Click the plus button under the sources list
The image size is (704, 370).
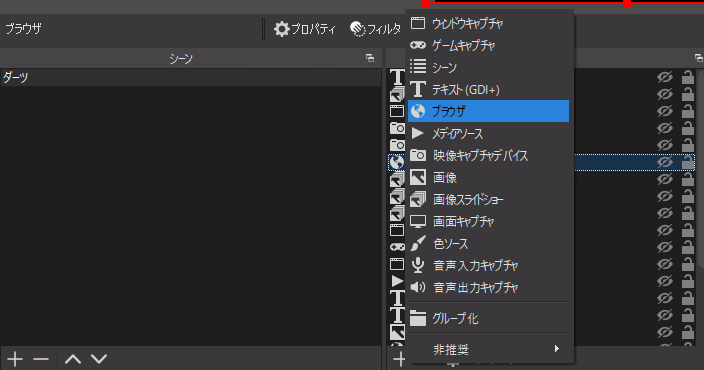[399, 359]
